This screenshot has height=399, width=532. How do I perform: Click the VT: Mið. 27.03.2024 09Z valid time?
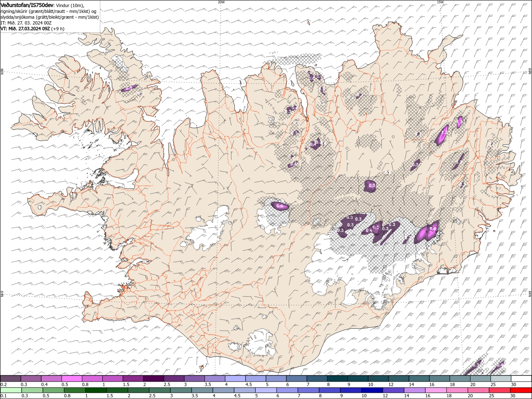tap(25, 29)
